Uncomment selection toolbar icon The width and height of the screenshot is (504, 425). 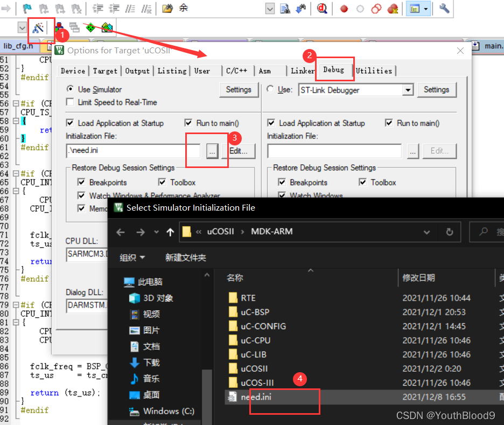(x=146, y=9)
